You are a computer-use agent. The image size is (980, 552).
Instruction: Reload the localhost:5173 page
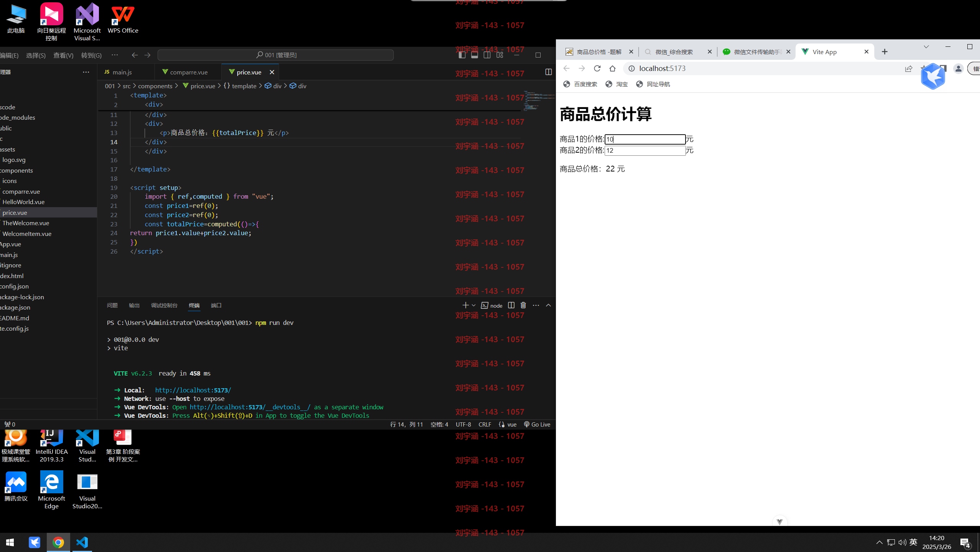(x=597, y=68)
